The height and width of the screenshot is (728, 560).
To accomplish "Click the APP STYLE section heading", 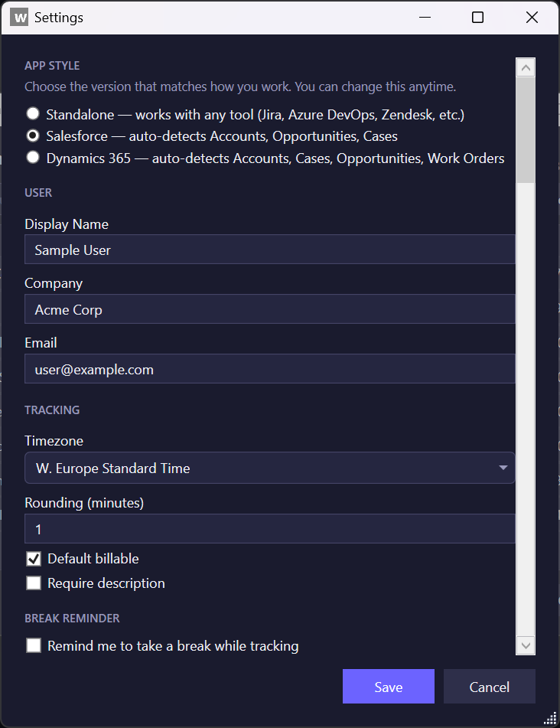I will point(52,66).
